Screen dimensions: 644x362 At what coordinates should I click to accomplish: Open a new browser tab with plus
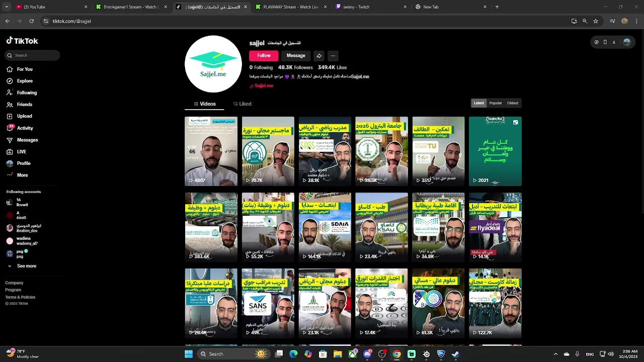pyautogui.click(x=497, y=7)
